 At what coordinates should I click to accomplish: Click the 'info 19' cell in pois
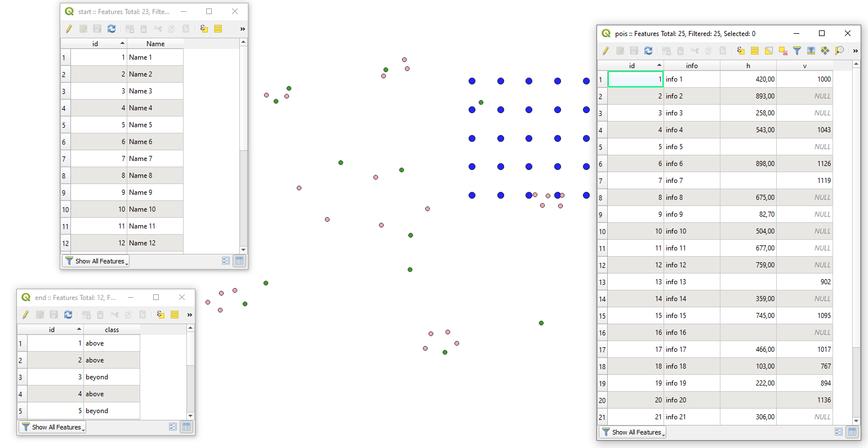click(x=692, y=383)
